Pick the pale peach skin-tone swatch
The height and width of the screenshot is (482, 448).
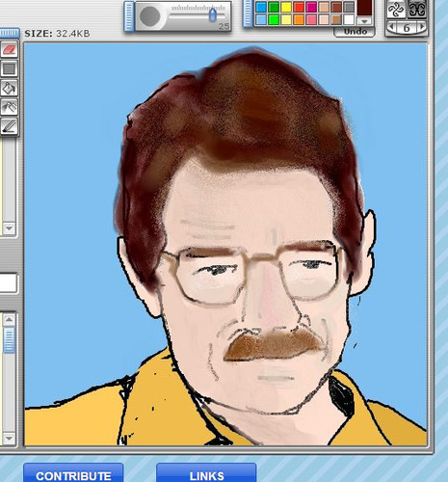[324, 19]
